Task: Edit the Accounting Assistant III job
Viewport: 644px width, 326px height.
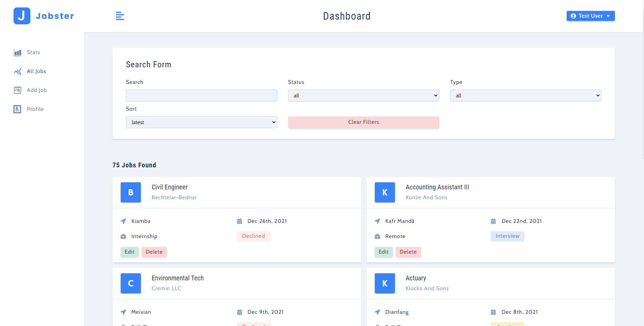Action: (383, 252)
